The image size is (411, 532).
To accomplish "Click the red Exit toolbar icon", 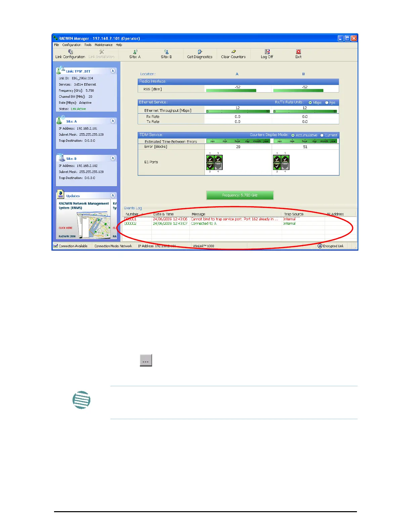I will click(x=299, y=52).
